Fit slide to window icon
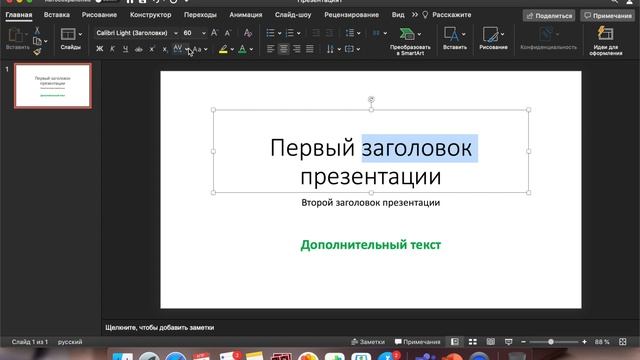The height and width of the screenshot is (360, 640). click(x=622, y=342)
